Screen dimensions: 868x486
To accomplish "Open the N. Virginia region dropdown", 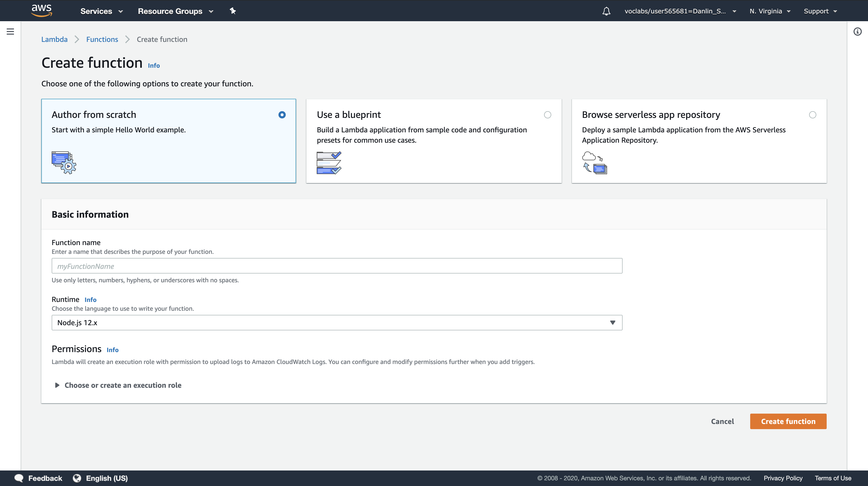I will click(770, 11).
